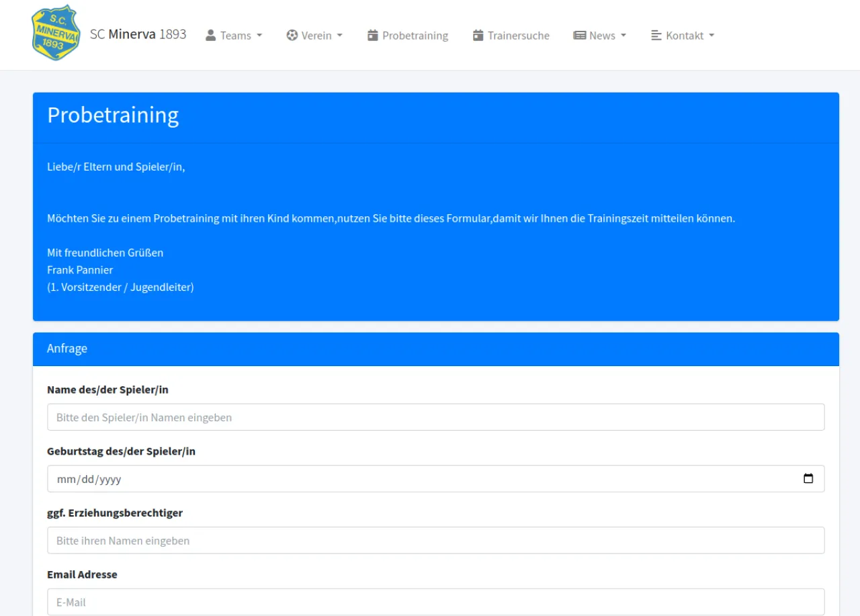Image resolution: width=860 pixels, height=616 pixels.
Task: Click the text (1. Vorsitzender / Jugendleiter)
Action: pyautogui.click(x=120, y=288)
